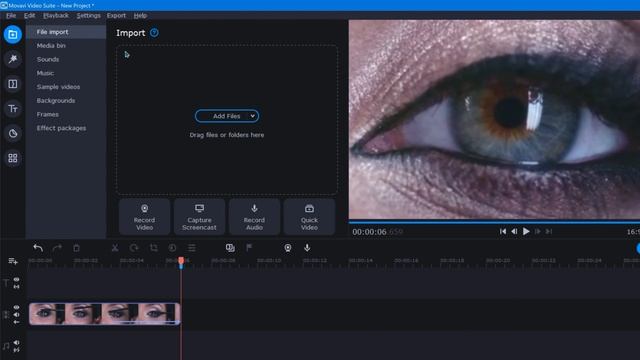The image size is (640, 360).
Task: Open the Export menu
Action: click(x=116, y=16)
